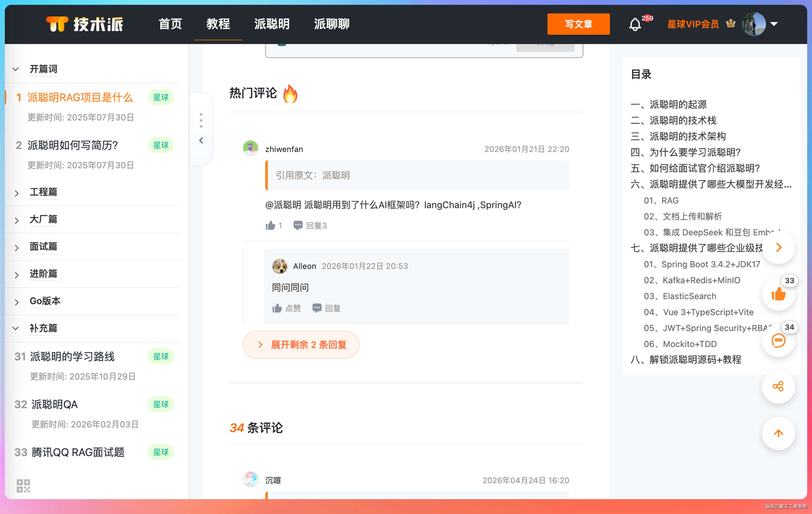Image resolution: width=812 pixels, height=514 pixels.
Task: Click the three-dot handle on sidebar divider
Action: coord(201,120)
